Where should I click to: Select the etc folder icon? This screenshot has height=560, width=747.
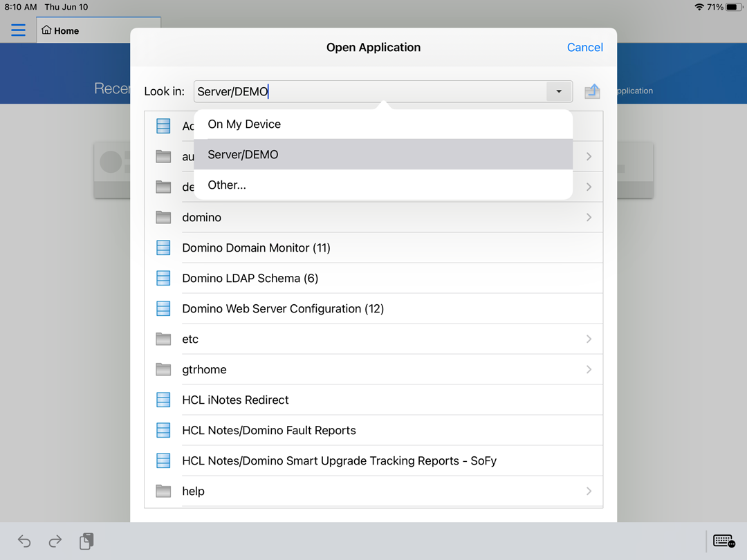pos(163,339)
